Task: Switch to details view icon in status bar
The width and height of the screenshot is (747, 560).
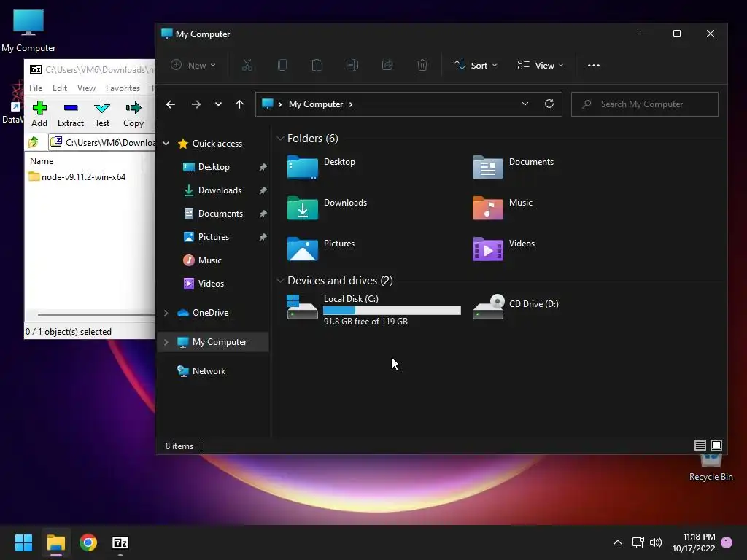Action: [x=700, y=446]
